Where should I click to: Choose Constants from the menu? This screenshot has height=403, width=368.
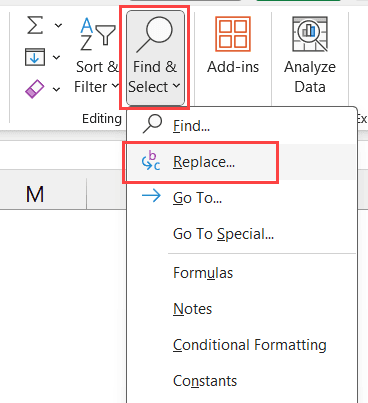click(x=242, y=381)
